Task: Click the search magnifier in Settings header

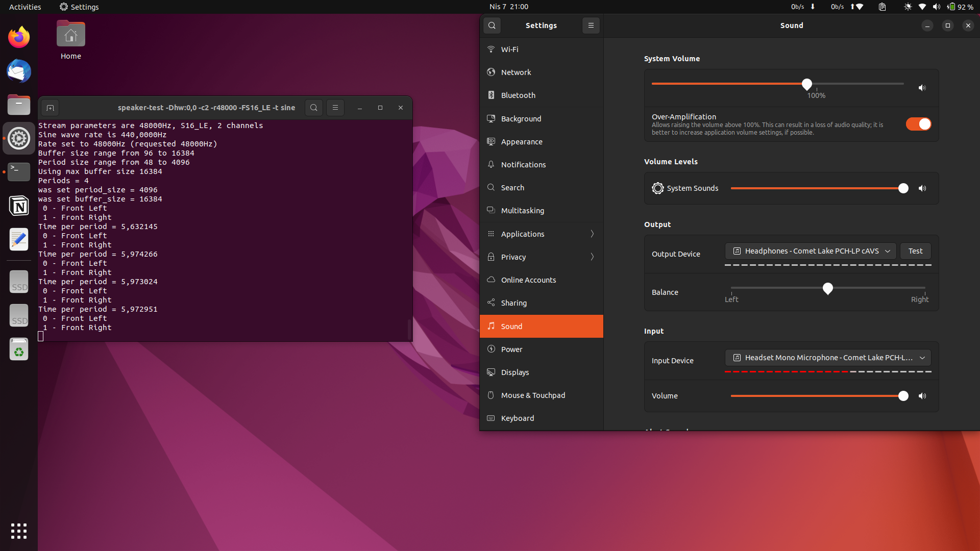Action: (492, 25)
